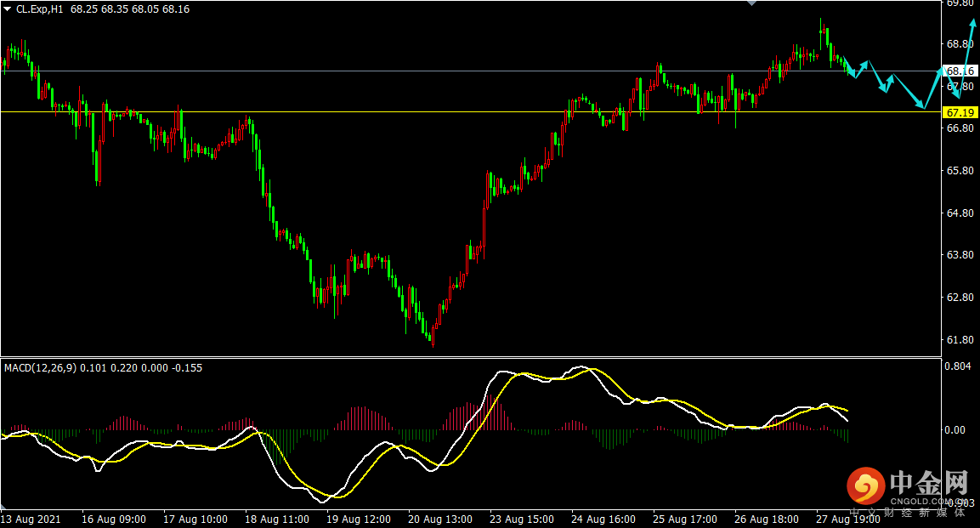This screenshot has width=980, height=528.
Task: Click the 0.00 MACD zero level label
Action: pyautogui.click(x=955, y=430)
